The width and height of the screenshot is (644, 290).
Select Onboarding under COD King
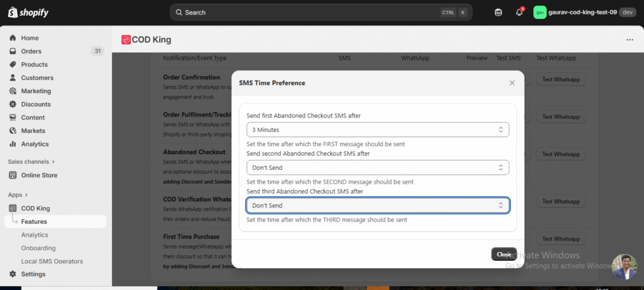(38, 248)
